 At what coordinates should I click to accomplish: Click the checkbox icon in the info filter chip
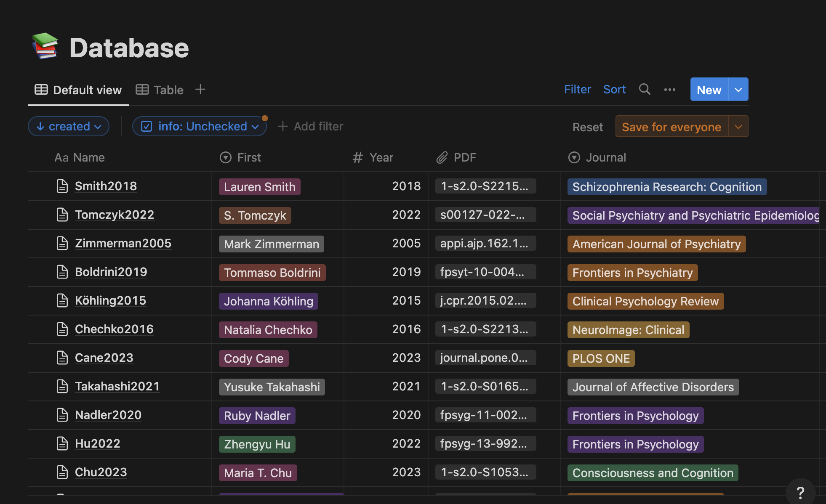tap(146, 126)
